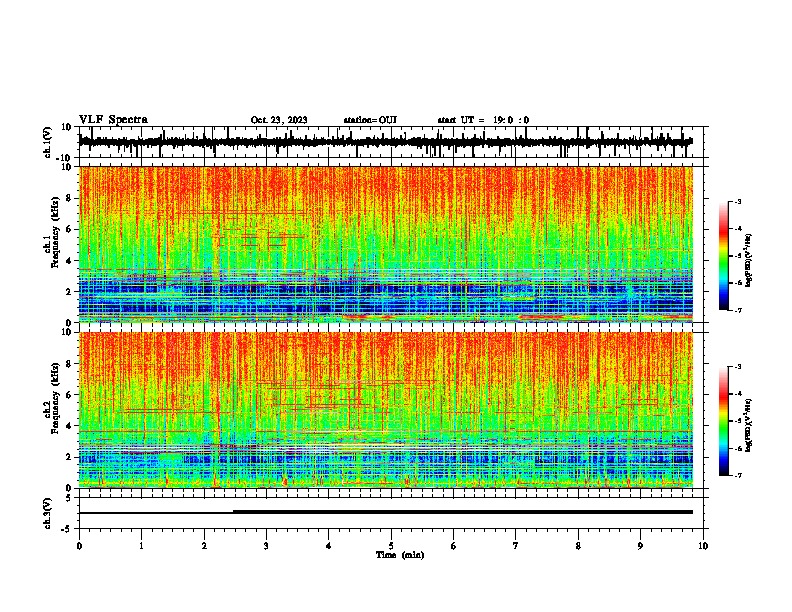Click the "Time (min)" axis label
The width and height of the screenshot is (792, 612).
400,555
